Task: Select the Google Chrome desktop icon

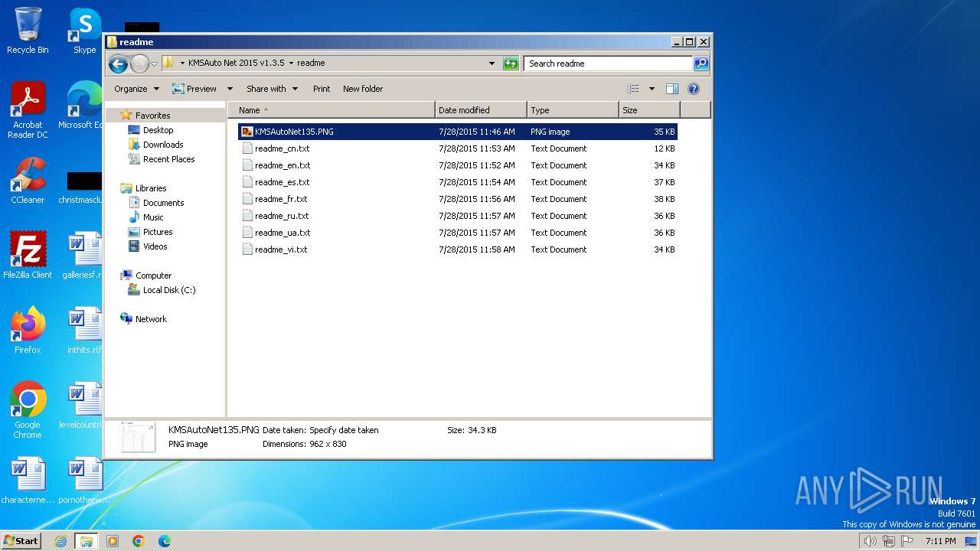Action: [x=28, y=410]
